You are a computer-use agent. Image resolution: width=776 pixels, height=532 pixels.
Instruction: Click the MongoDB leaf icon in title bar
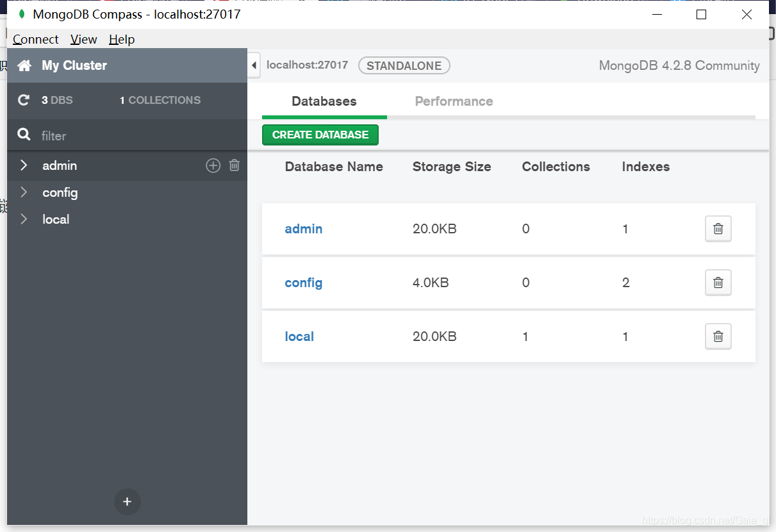pyautogui.click(x=22, y=14)
